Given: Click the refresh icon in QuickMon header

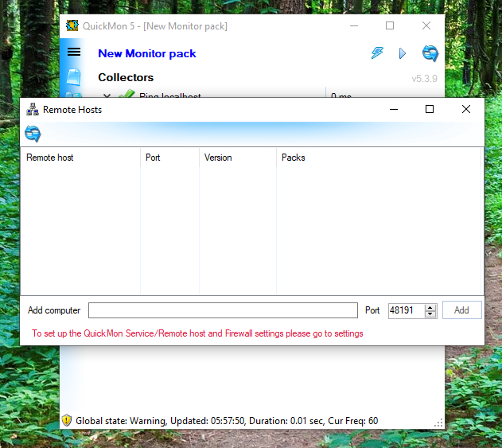Looking at the screenshot, I should [430, 53].
